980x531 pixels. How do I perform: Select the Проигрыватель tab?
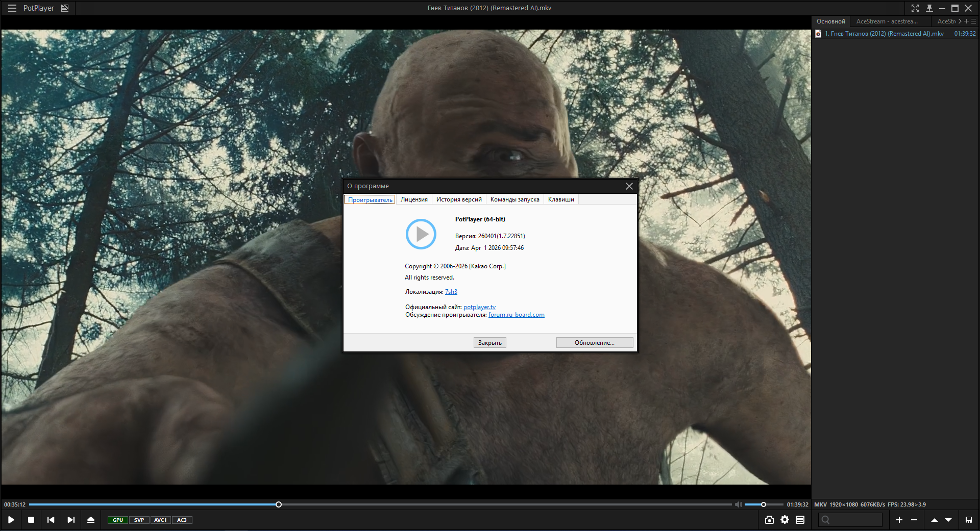tap(370, 199)
